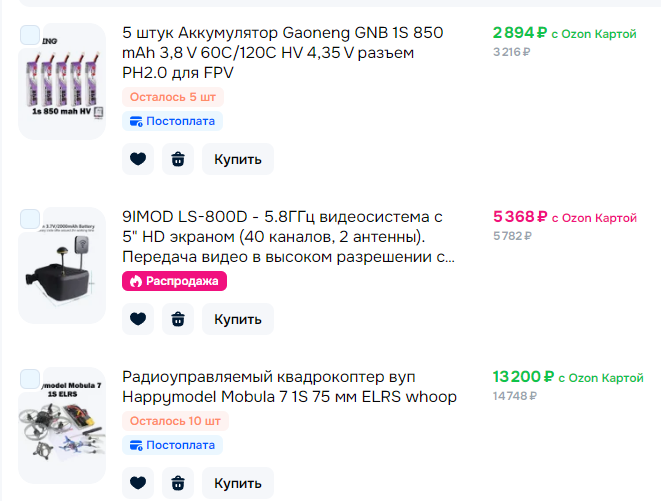Open the Gaoneng GNB 1S 850 mAh title
The width and height of the screenshot is (661, 501).
(x=283, y=52)
